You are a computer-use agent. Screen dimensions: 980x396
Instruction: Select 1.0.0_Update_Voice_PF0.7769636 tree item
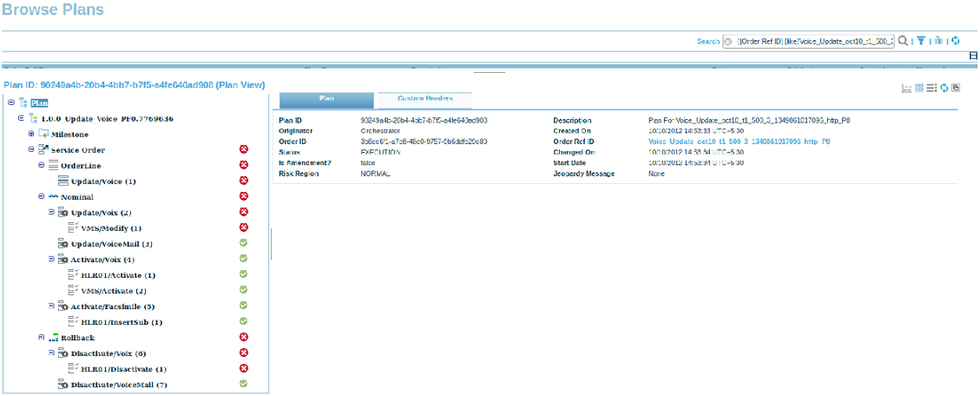click(108, 118)
